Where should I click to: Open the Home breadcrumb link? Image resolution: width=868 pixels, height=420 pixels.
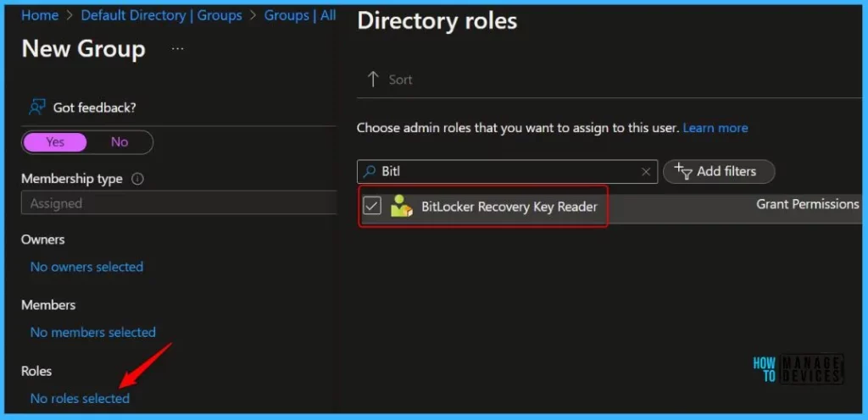click(x=40, y=15)
